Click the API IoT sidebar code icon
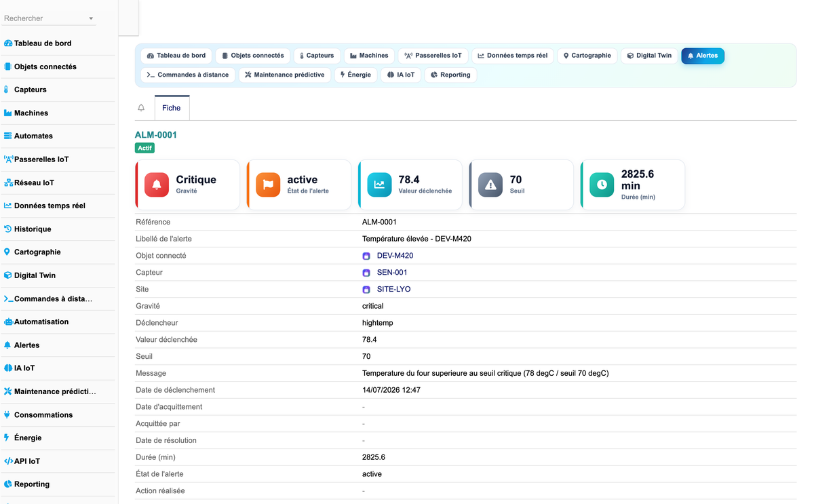The height and width of the screenshot is (504, 814). [8, 461]
